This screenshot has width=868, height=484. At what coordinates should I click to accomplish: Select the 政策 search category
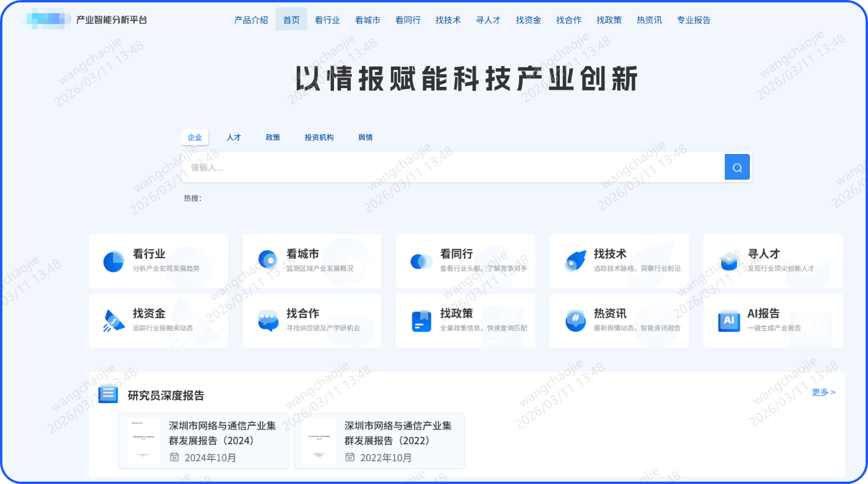[x=273, y=137]
